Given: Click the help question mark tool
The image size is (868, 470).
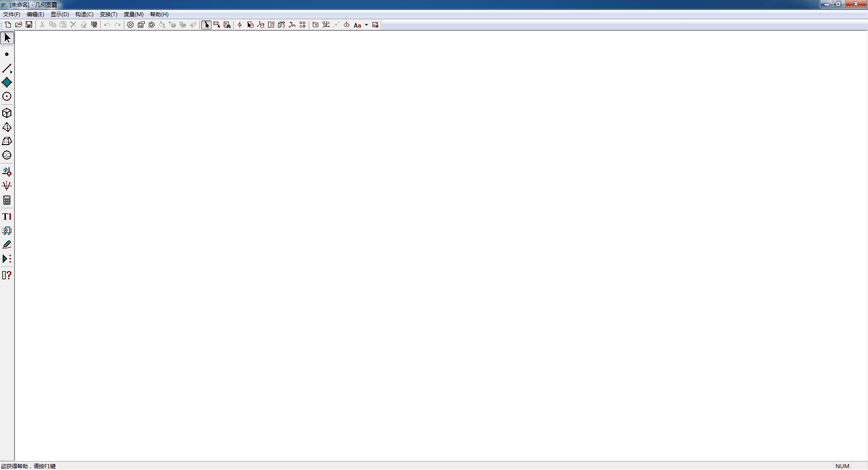Looking at the screenshot, I should (7, 275).
